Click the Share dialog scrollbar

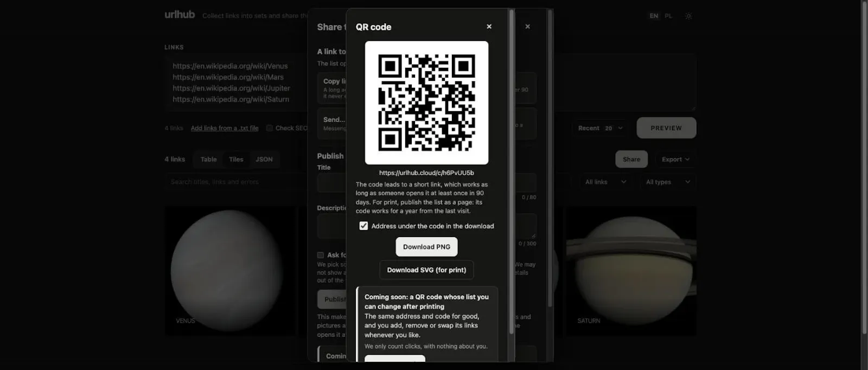click(x=550, y=157)
